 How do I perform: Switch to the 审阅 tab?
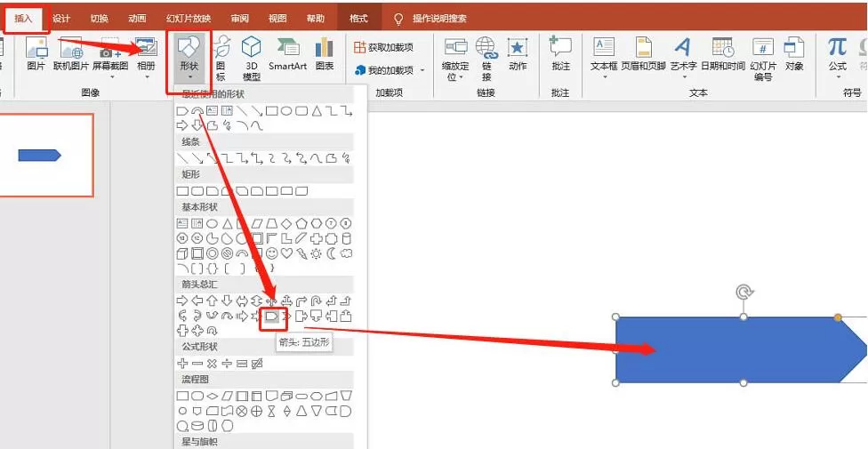(x=239, y=19)
